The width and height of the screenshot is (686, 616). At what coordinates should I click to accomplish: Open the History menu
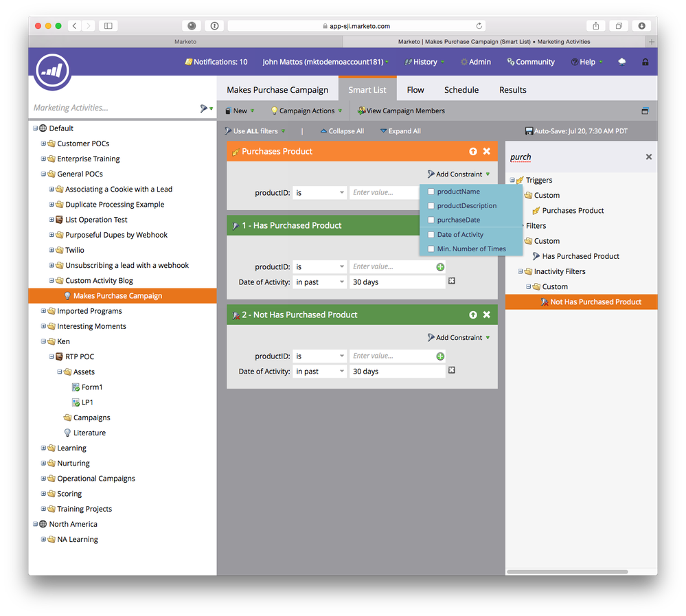(424, 62)
